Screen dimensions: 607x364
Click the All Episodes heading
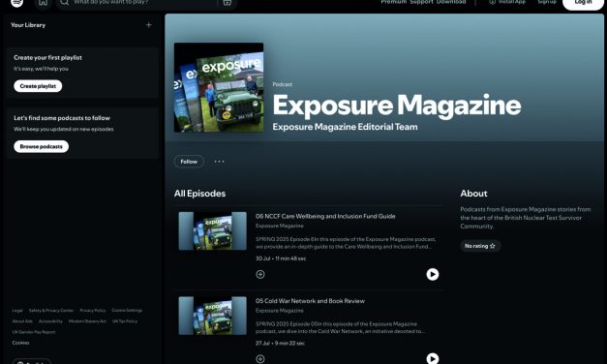199,194
